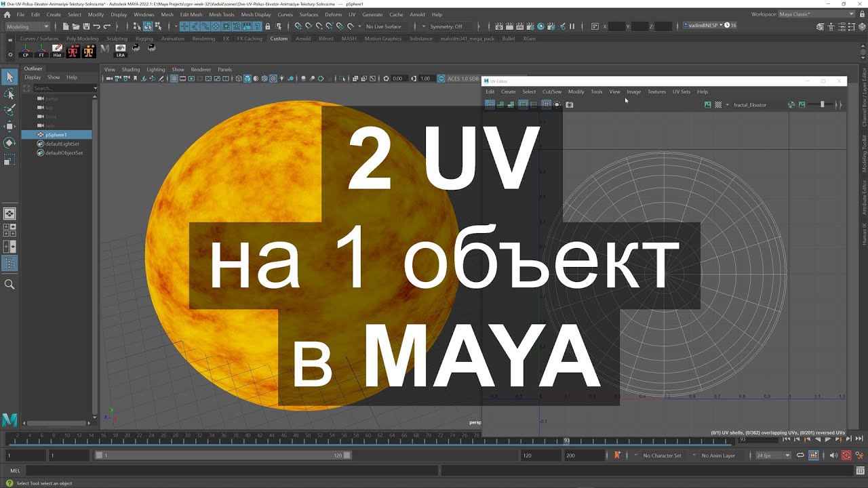The height and width of the screenshot is (488, 868).
Task: Click the Hist shelf button
Action: (58, 51)
